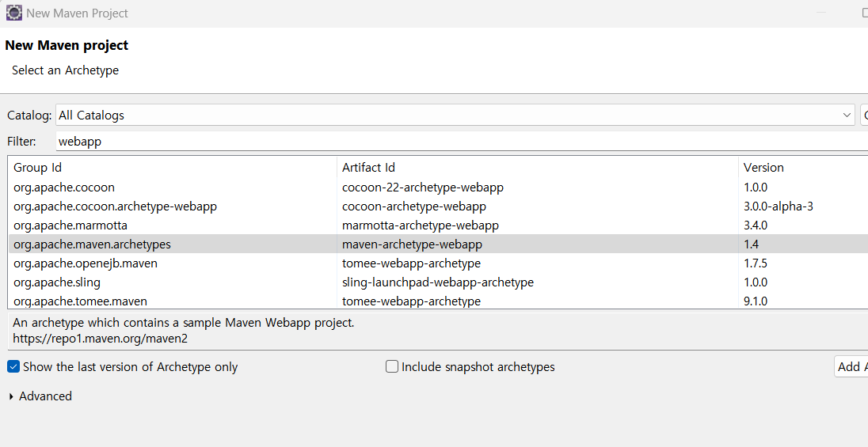This screenshot has height=447, width=868.
Task: Click sling-launchpad-webapp-archetype artifact cell
Action: click(438, 282)
